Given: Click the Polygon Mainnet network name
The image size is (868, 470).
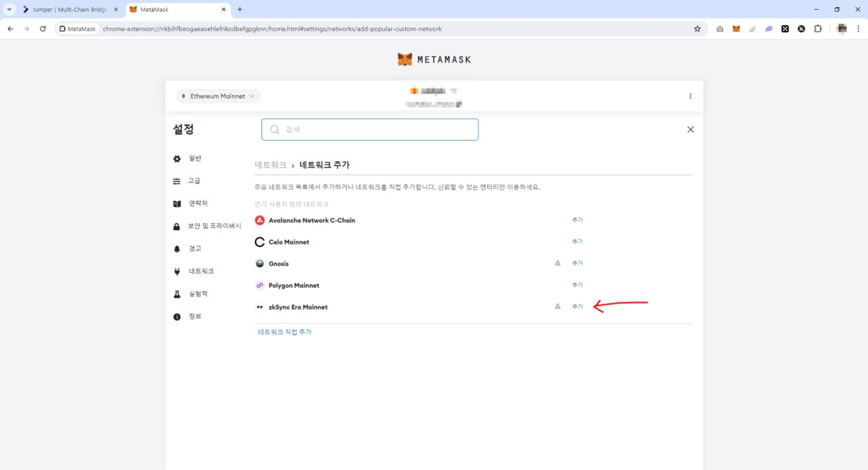Looking at the screenshot, I should click(x=294, y=285).
